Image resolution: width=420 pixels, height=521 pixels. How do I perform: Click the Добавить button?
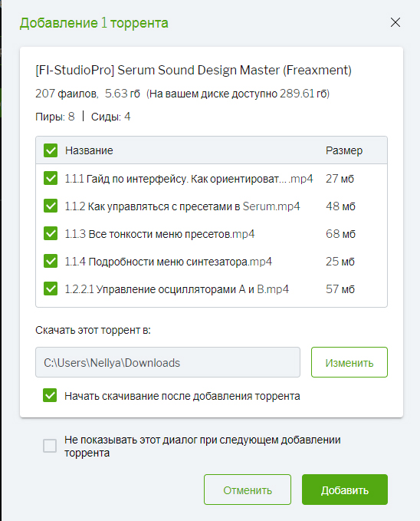(x=345, y=490)
